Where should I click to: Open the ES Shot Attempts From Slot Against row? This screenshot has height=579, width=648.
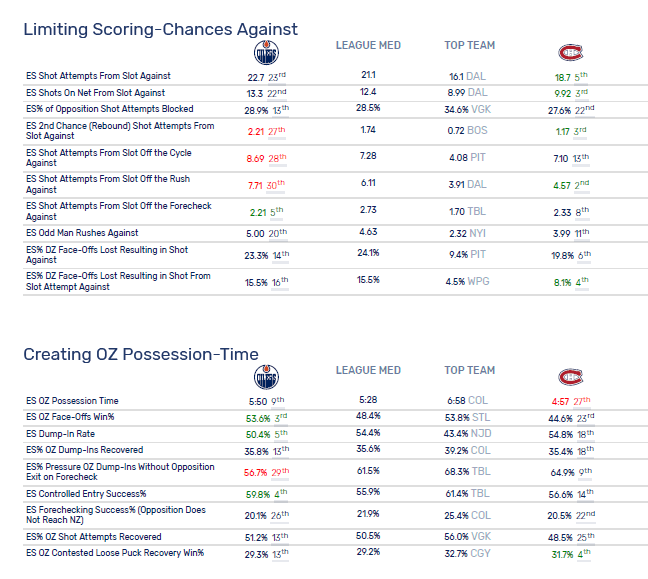point(98,76)
